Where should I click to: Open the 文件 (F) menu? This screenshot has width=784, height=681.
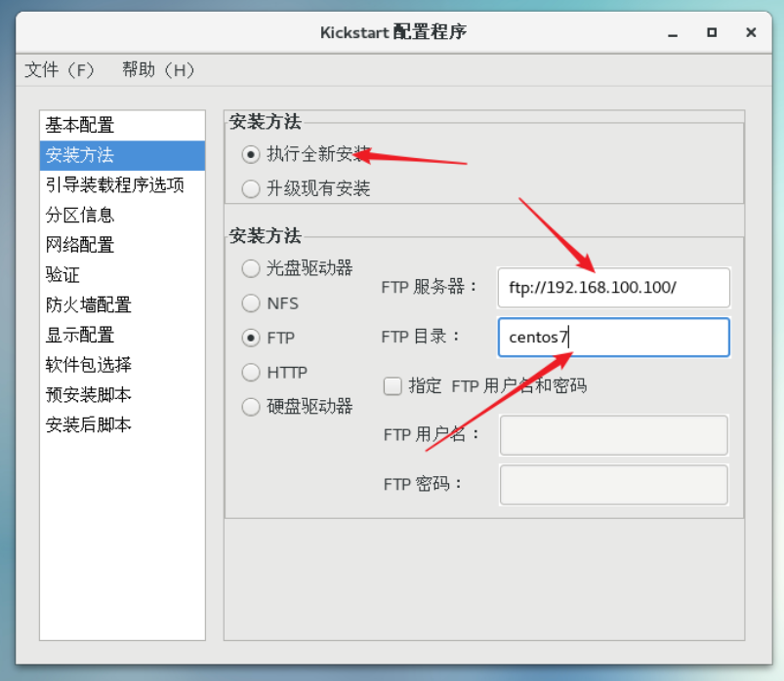pyautogui.click(x=60, y=70)
